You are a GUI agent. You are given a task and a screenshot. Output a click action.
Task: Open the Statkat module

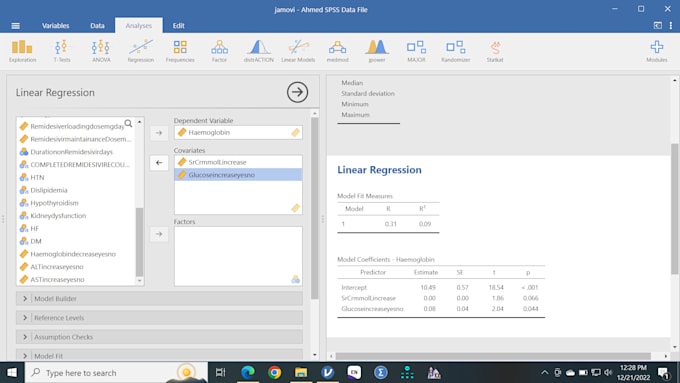pyautogui.click(x=495, y=51)
